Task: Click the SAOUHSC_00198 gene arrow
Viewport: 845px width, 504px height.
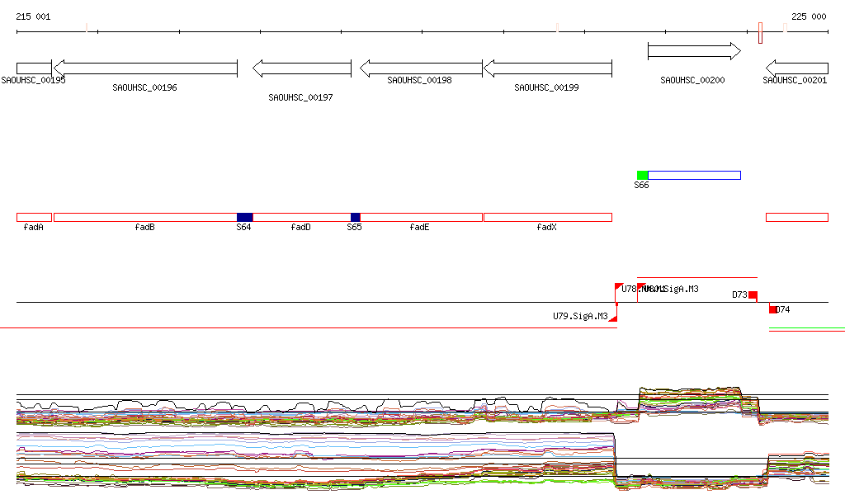Action: (421, 68)
